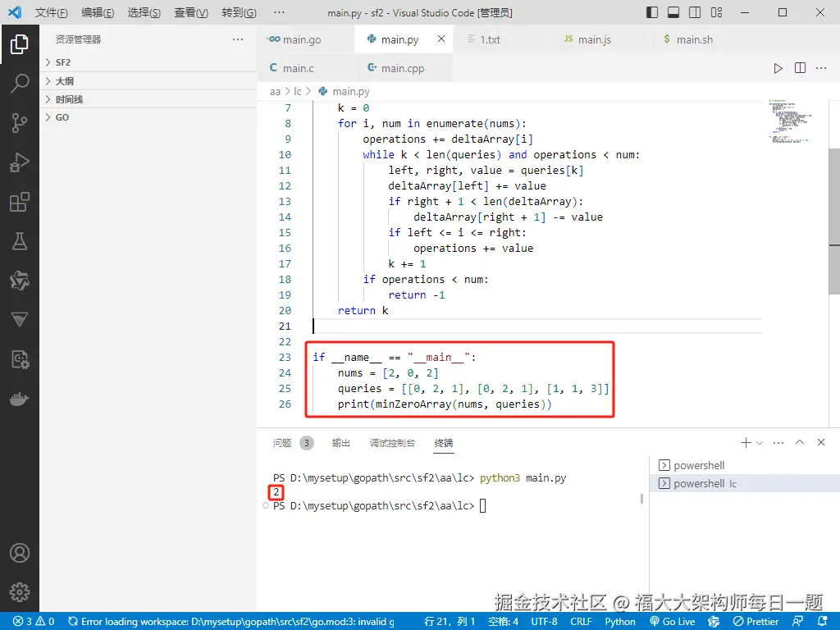The image size is (840, 630).
Task: Open the 选择(S) menu
Action: [x=144, y=12]
